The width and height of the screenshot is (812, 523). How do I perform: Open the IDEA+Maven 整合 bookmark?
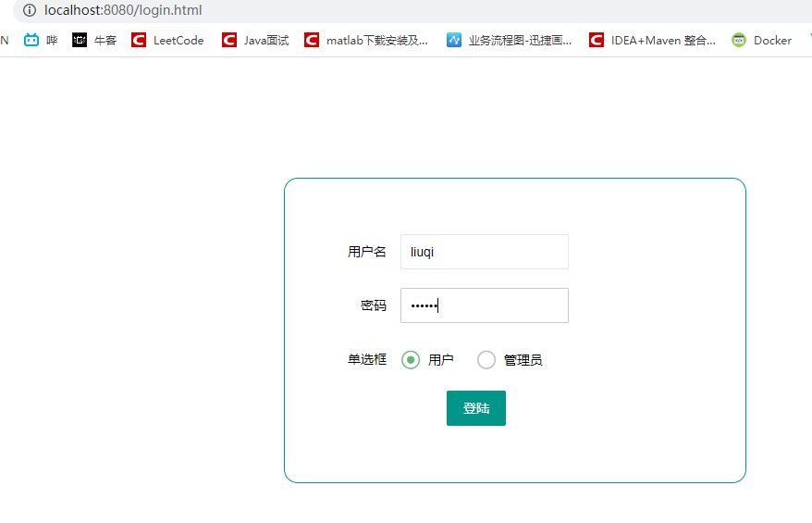pyautogui.click(x=653, y=40)
